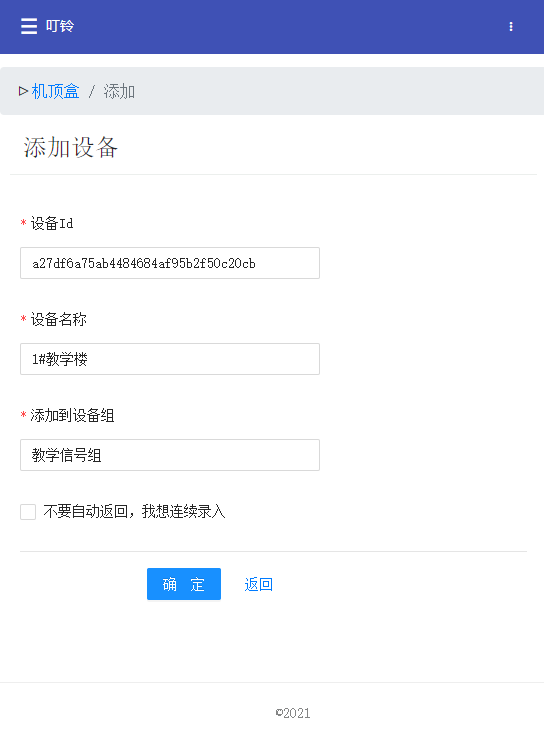Click the ©2021 footer text

pos(293,713)
